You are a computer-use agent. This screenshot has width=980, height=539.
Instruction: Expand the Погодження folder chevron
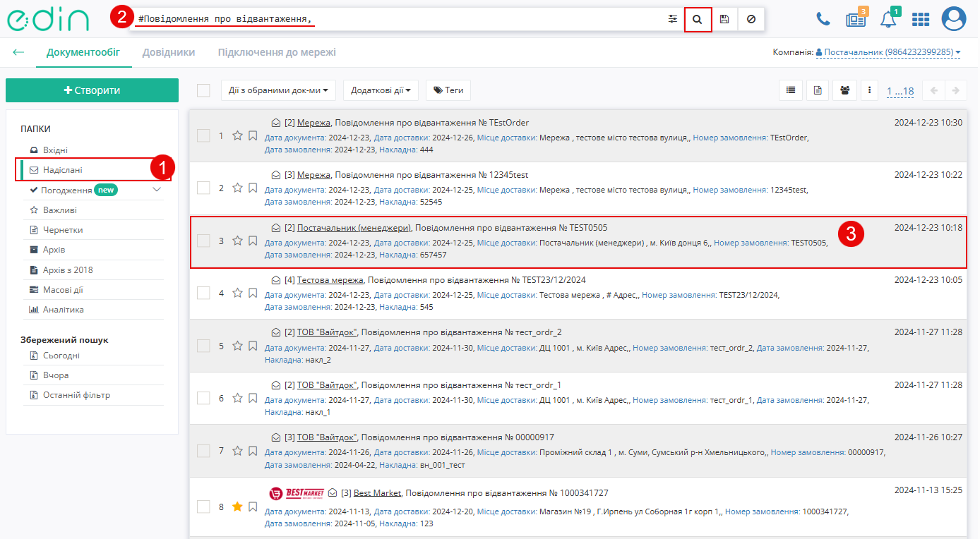[157, 190]
